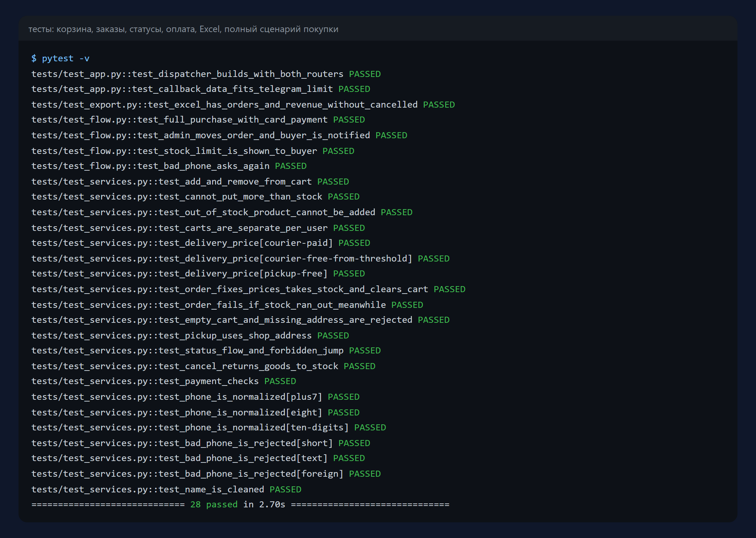This screenshot has width=756, height=538.
Task: Select line test_name_is_cleaned
Action: (167, 490)
